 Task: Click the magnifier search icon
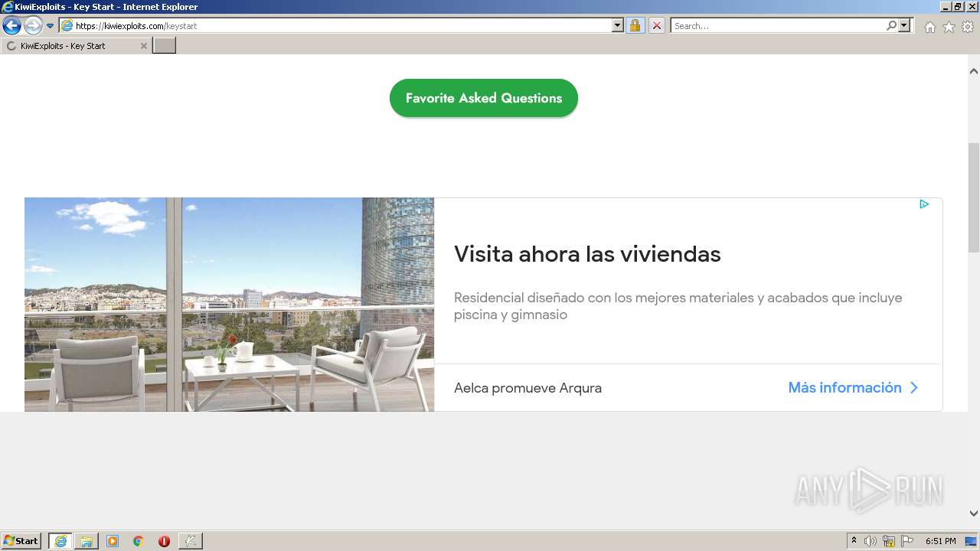(891, 25)
